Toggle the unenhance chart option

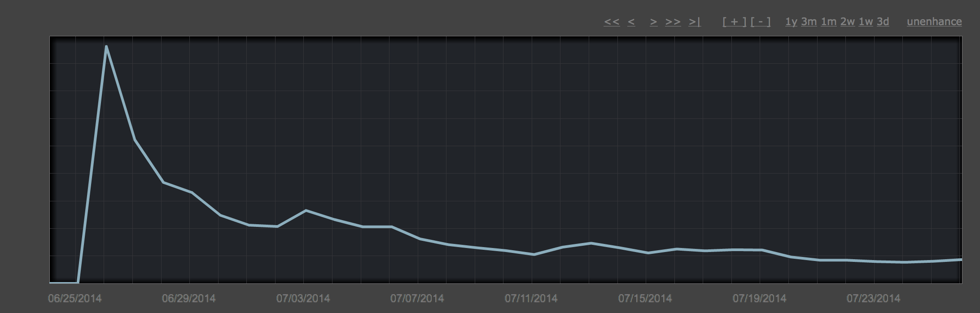934,22
